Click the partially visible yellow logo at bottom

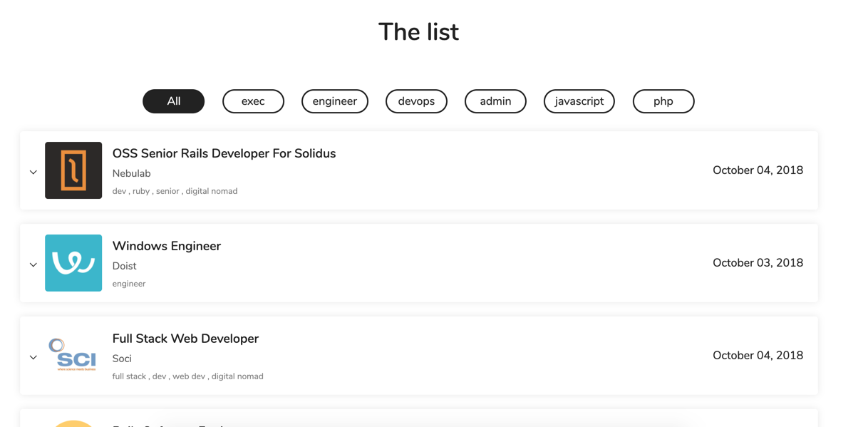coord(73,423)
